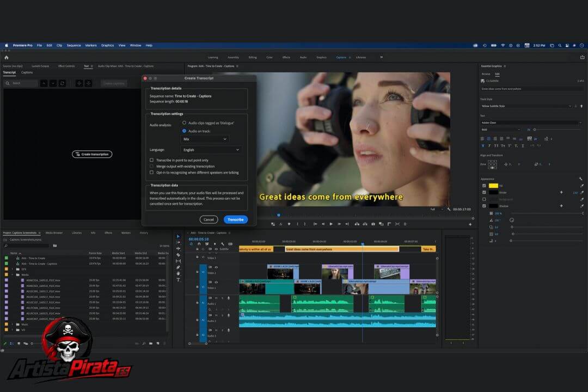Viewport: 588px width, 392px height.
Task: Open the 'Adobe Clean' font dropdown
Action: click(531, 122)
